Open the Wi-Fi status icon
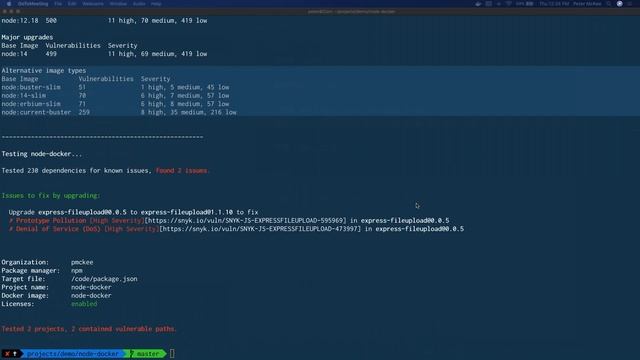Screen dimensions: 640x360 pyautogui.click(x=509, y=4)
